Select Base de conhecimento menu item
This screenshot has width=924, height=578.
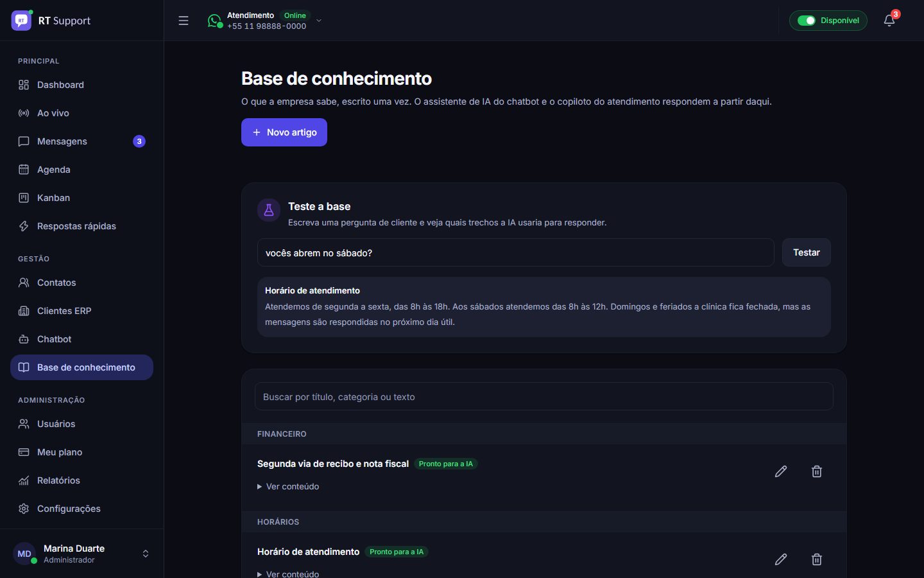(x=81, y=367)
